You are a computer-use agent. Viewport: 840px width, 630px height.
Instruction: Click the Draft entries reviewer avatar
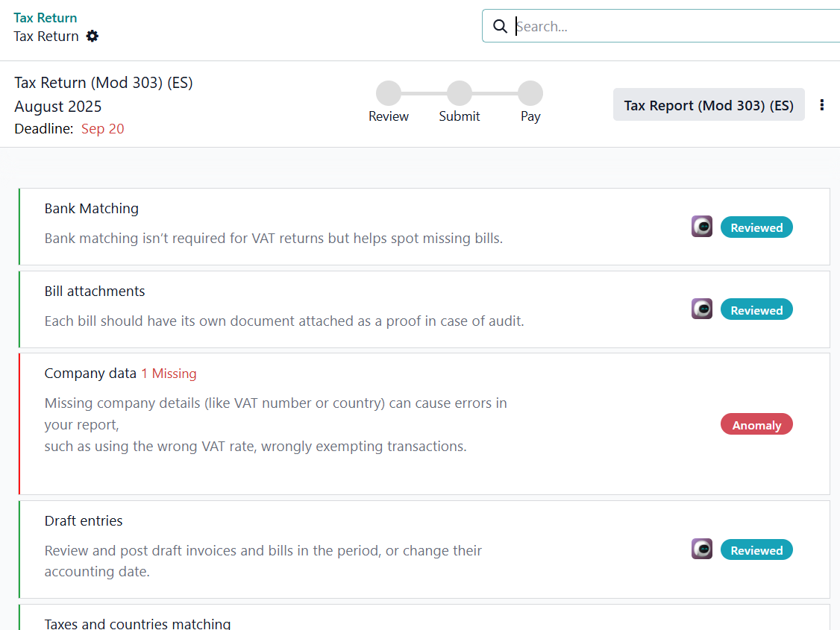tap(701, 549)
